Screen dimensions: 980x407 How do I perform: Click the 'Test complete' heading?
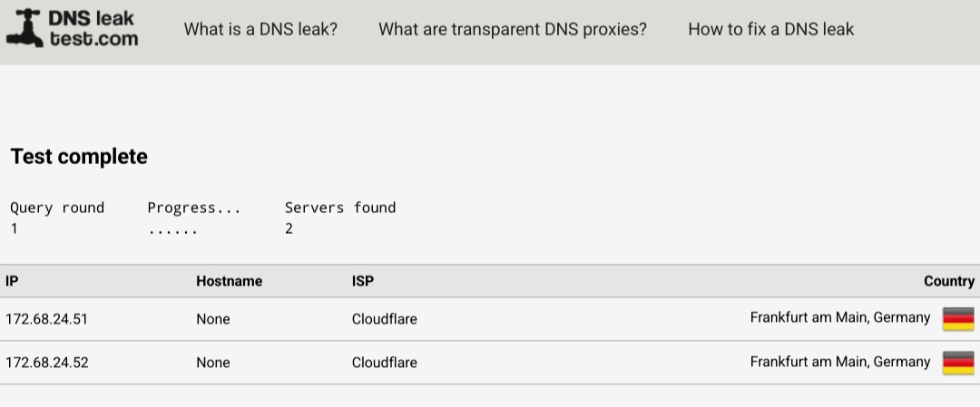(x=79, y=156)
